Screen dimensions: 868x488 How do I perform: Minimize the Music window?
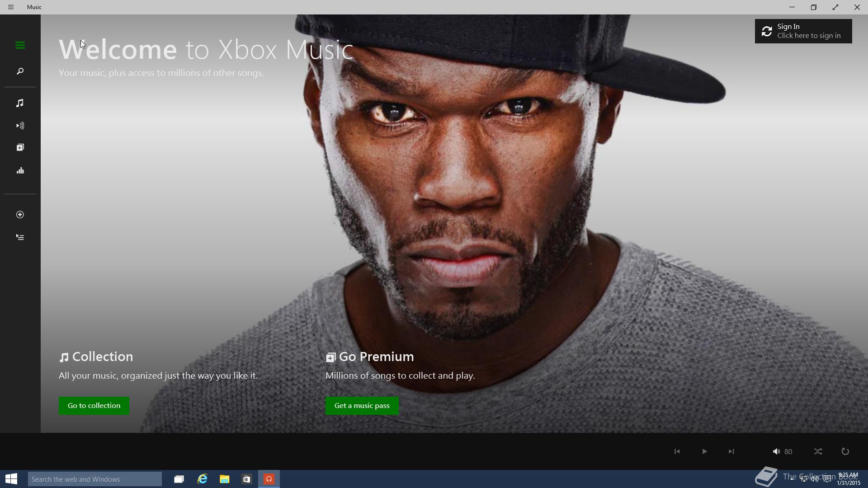point(792,7)
